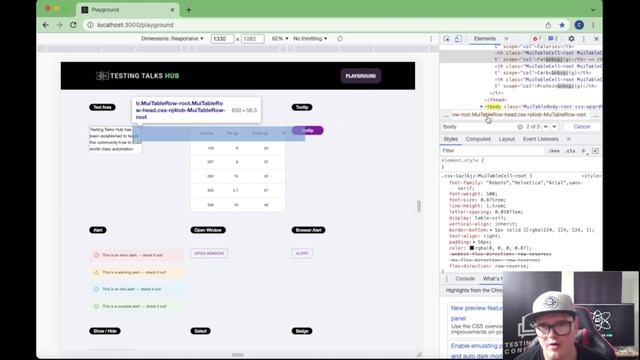Cancel the Elements panel search

coord(582,127)
